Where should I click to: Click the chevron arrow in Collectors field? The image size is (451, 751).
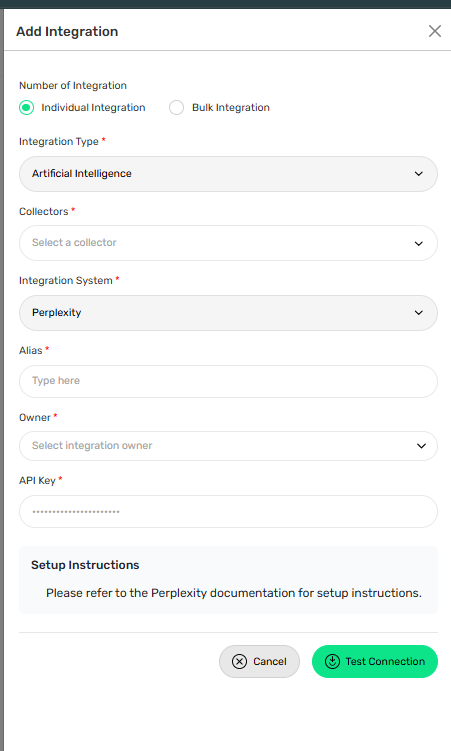point(418,243)
